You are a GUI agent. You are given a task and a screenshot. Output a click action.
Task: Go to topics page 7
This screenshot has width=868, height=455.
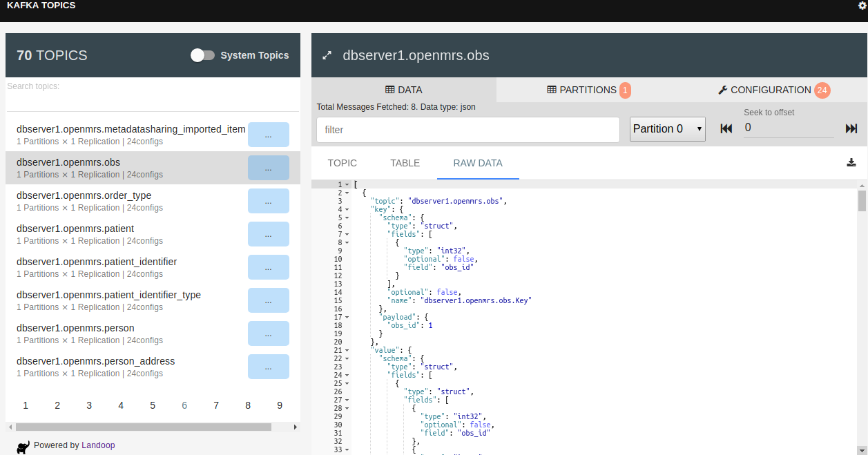click(x=216, y=405)
